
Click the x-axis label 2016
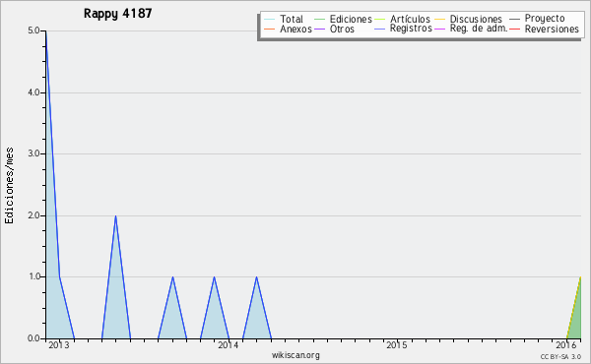(x=566, y=345)
